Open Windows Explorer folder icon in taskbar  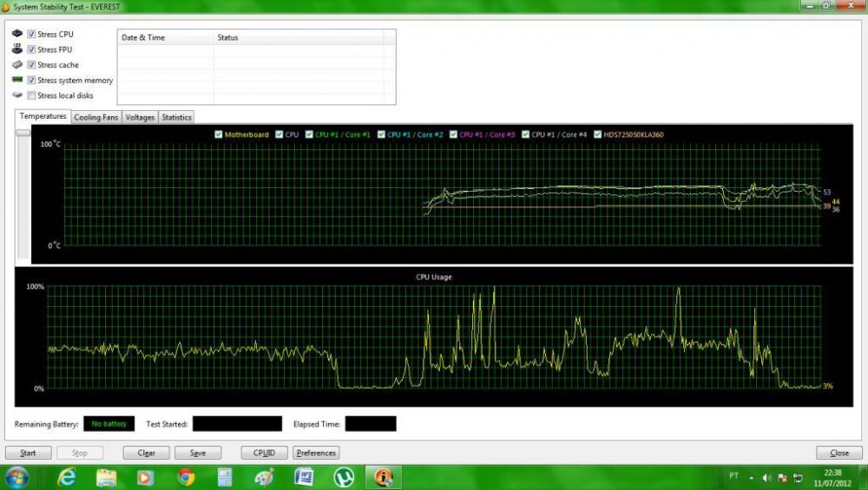(x=107, y=477)
